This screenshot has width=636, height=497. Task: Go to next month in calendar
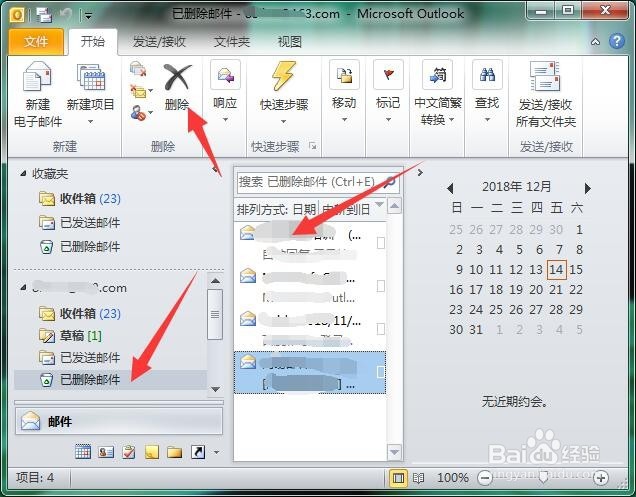587,188
